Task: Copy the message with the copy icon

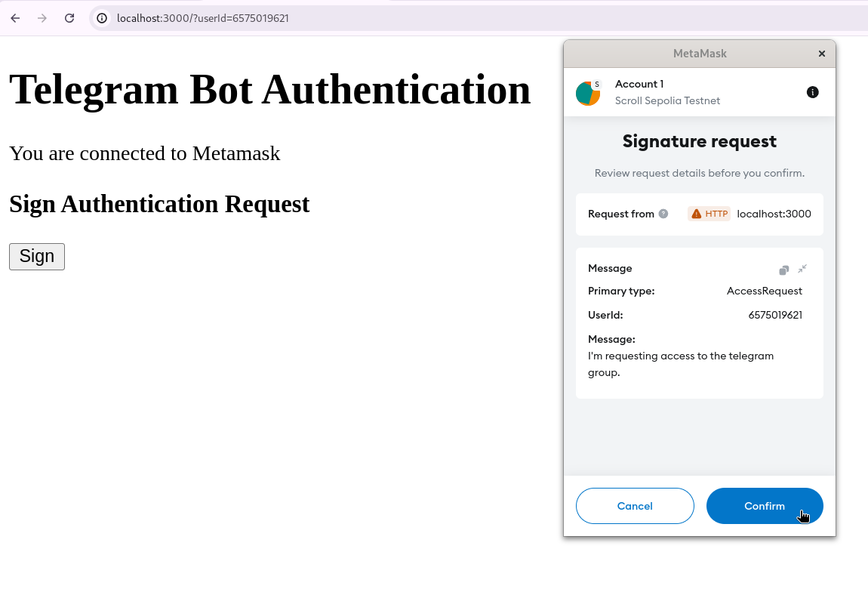Action: click(x=784, y=270)
